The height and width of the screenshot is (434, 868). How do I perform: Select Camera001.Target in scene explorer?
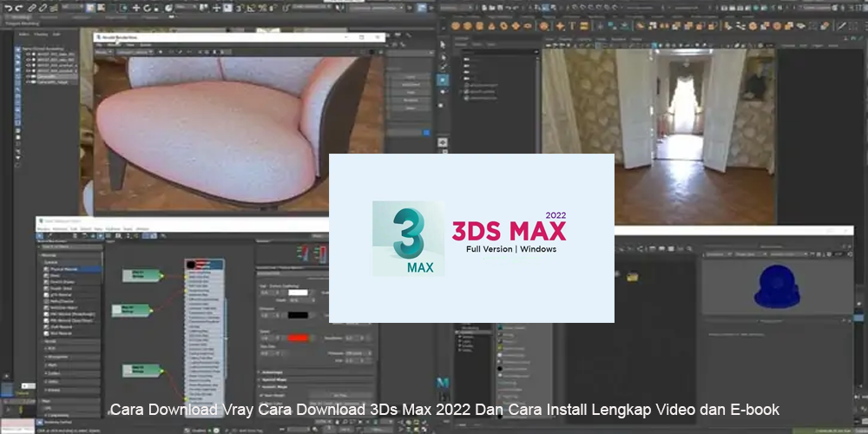click(53, 82)
